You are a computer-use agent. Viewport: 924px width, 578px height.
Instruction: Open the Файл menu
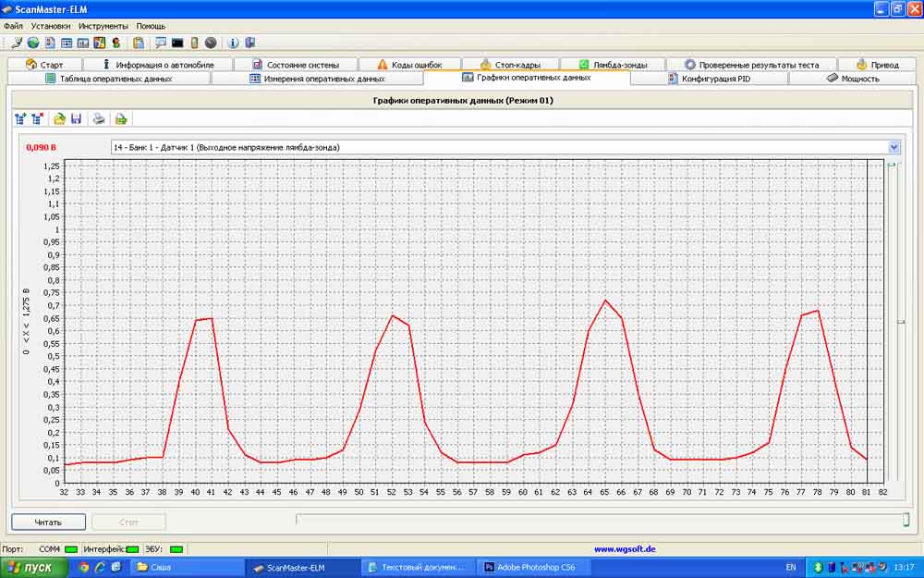tap(13, 26)
